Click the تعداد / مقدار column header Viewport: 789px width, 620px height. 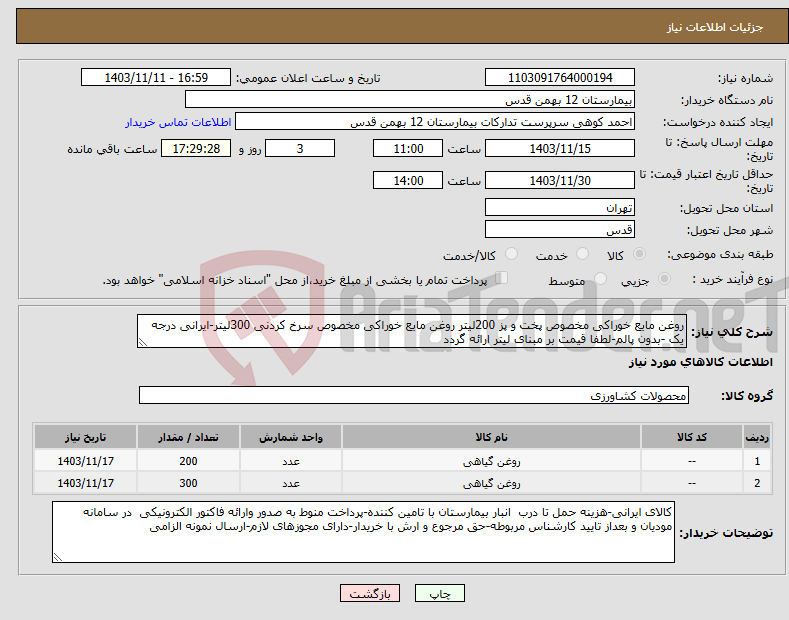coord(188,437)
